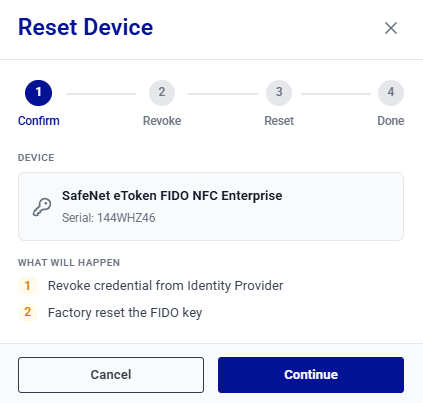Click the Reset Device title
Screen dimensions: 423x403
click(86, 27)
